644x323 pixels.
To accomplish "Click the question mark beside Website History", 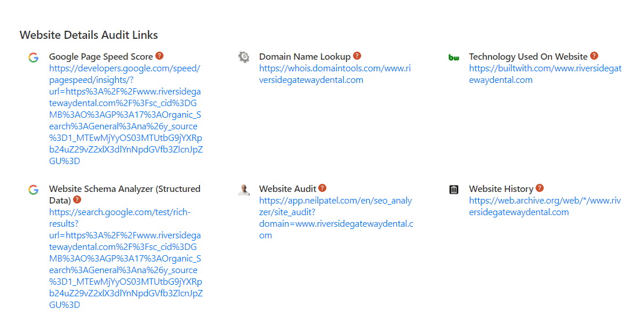I will coord(540,188).
